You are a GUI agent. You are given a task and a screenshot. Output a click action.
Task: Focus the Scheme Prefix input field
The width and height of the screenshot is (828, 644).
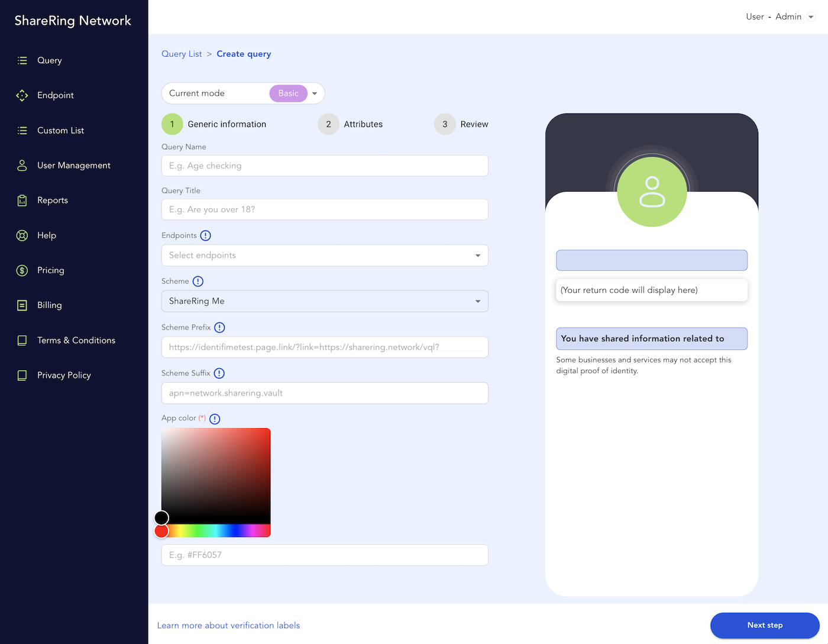(x=325, y=347)
